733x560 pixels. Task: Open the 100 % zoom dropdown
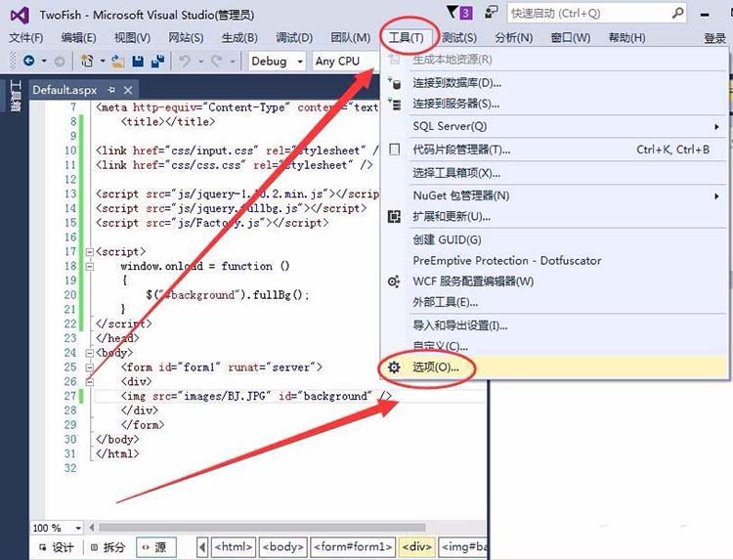pos(57,528)
